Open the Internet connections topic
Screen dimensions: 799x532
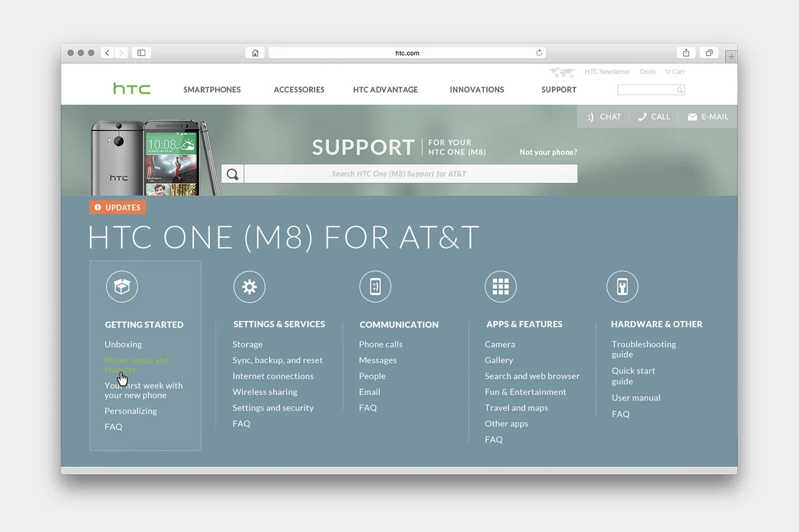pos(273,376)
